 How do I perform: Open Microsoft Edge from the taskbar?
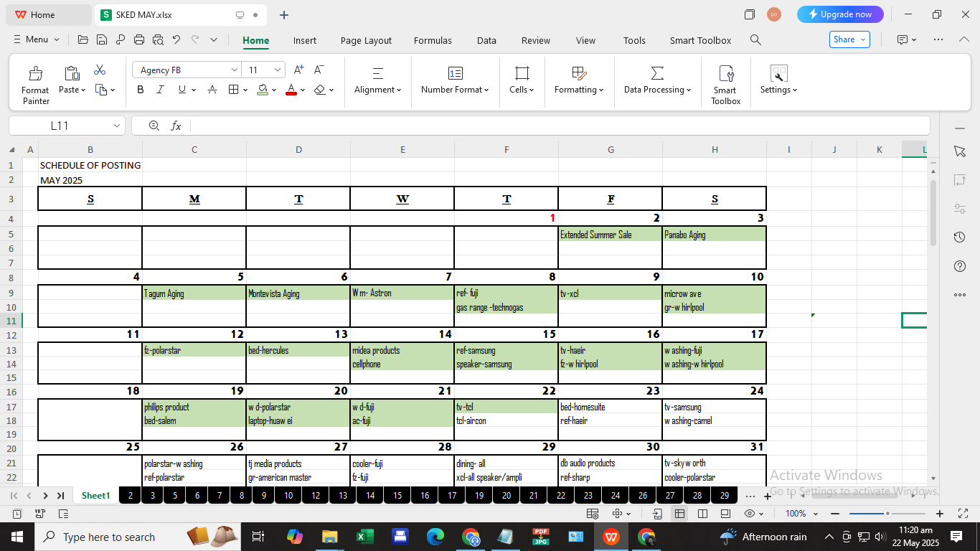point(435,537)
